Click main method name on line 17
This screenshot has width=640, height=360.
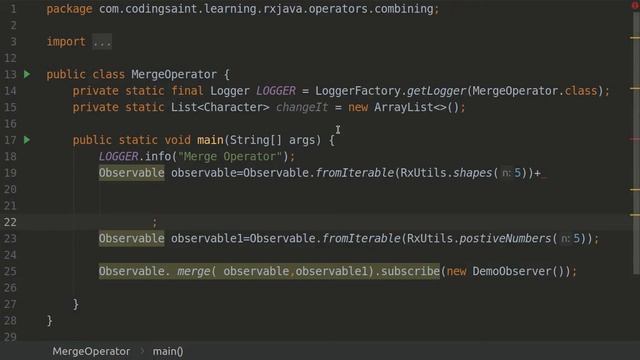(210, 140)
